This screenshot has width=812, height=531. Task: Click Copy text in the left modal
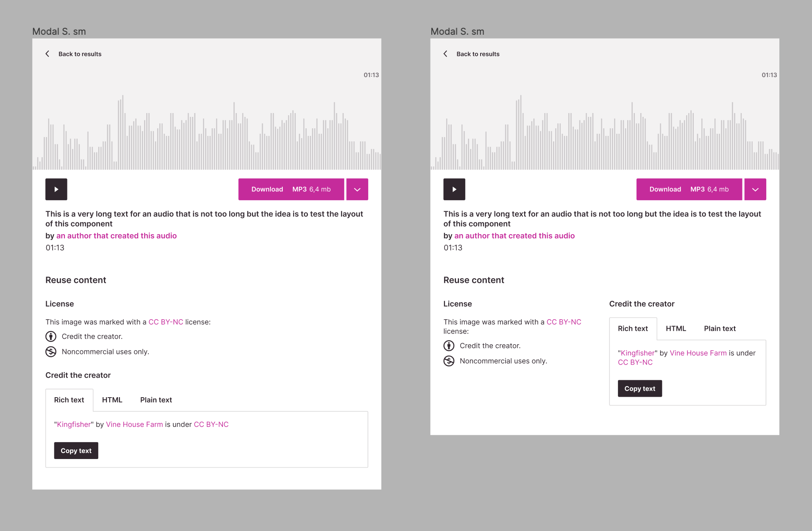coord(76,450)
